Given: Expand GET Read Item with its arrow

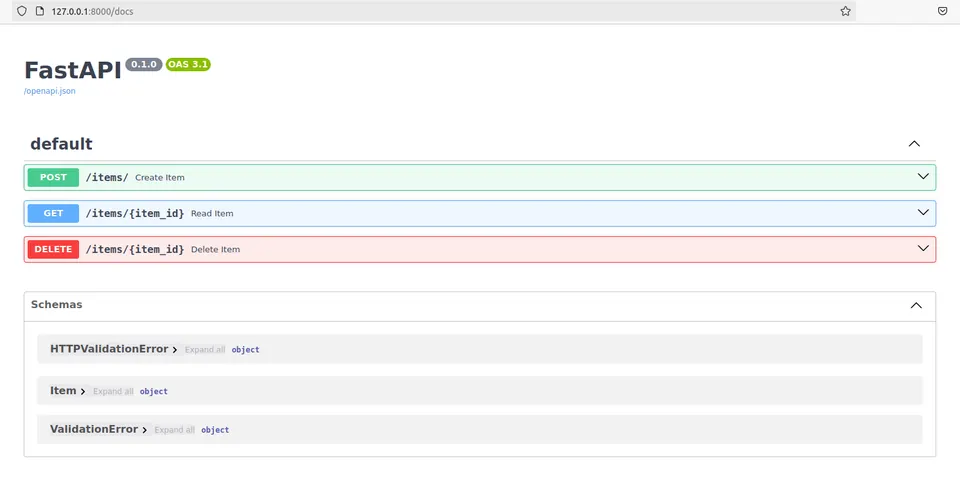Looking at the screenshot, I should 923,213.
